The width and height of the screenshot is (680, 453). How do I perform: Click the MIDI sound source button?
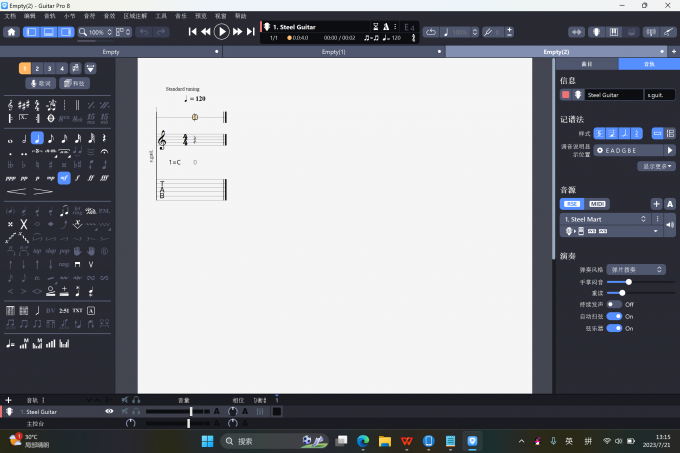point(597,204)
